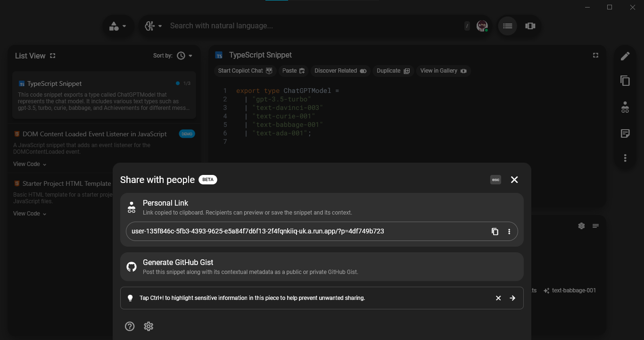Dismiss the sensitive information tip

(x=498, y=298)
